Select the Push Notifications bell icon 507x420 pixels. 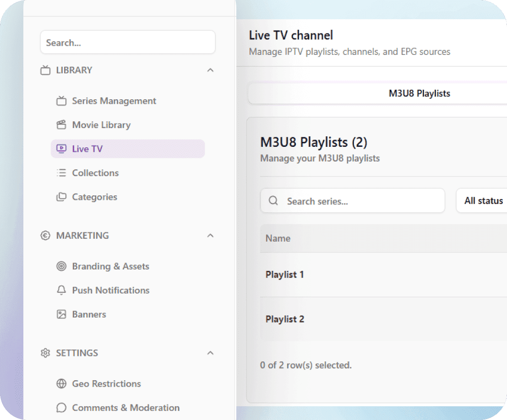(x=62, y=290)
